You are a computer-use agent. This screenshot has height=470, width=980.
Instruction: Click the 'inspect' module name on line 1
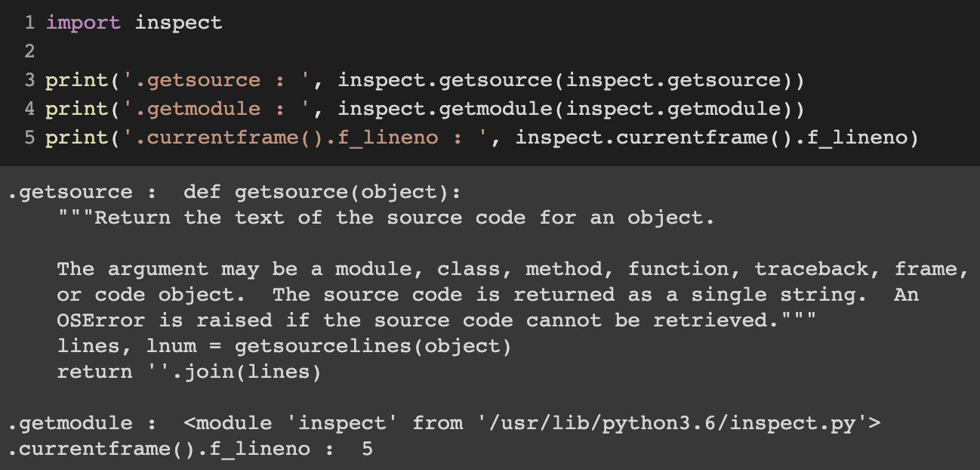click(178, 23)
